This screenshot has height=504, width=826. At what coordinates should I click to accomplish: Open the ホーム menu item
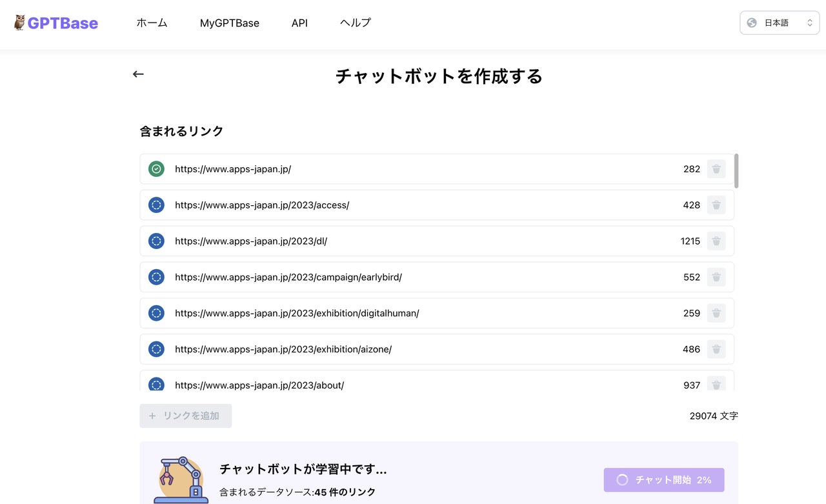click(x=152, y=23)
